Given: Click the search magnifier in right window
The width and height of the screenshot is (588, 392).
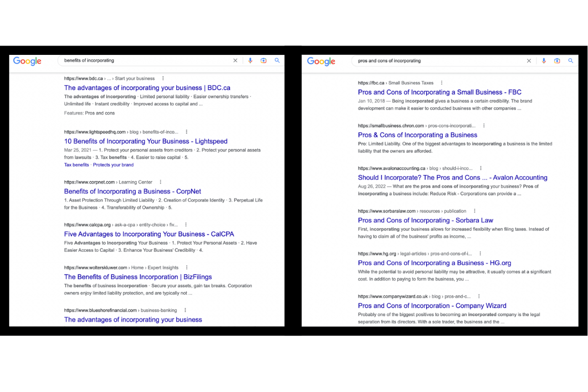Looking at the screenshot, I should click(571, 61).
